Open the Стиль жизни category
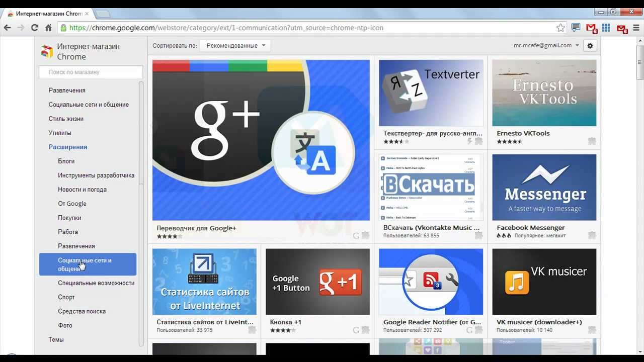 (66, 119)
